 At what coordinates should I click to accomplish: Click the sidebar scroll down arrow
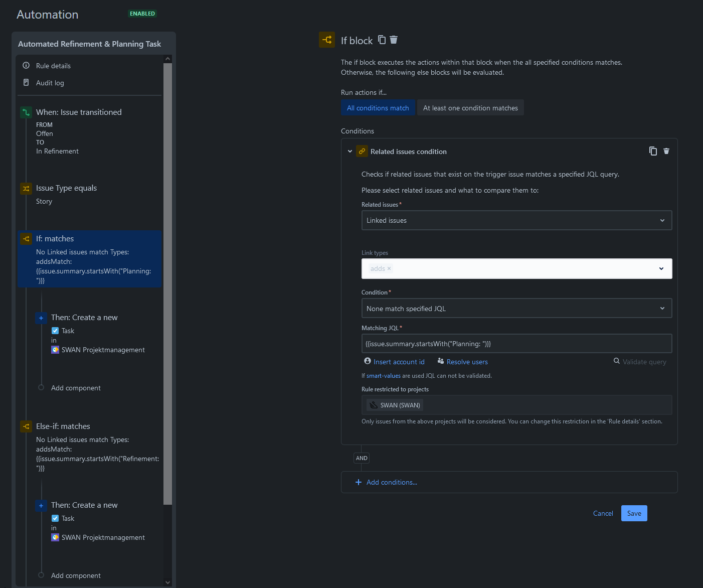coord(167,582)
